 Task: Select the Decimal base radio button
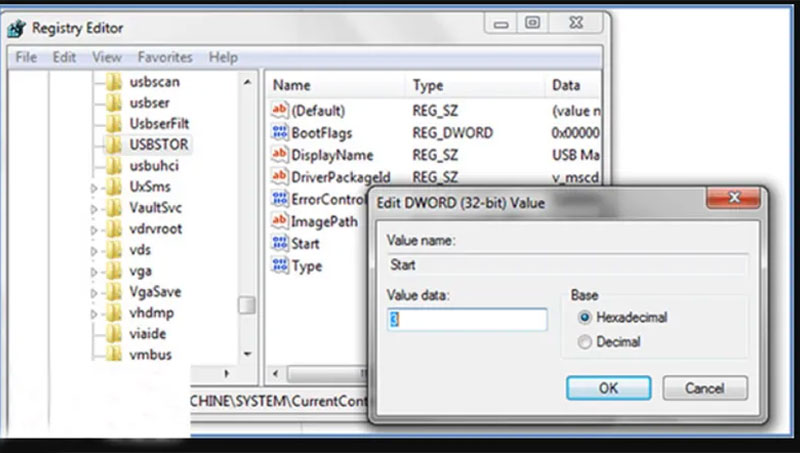click(585, 342)
